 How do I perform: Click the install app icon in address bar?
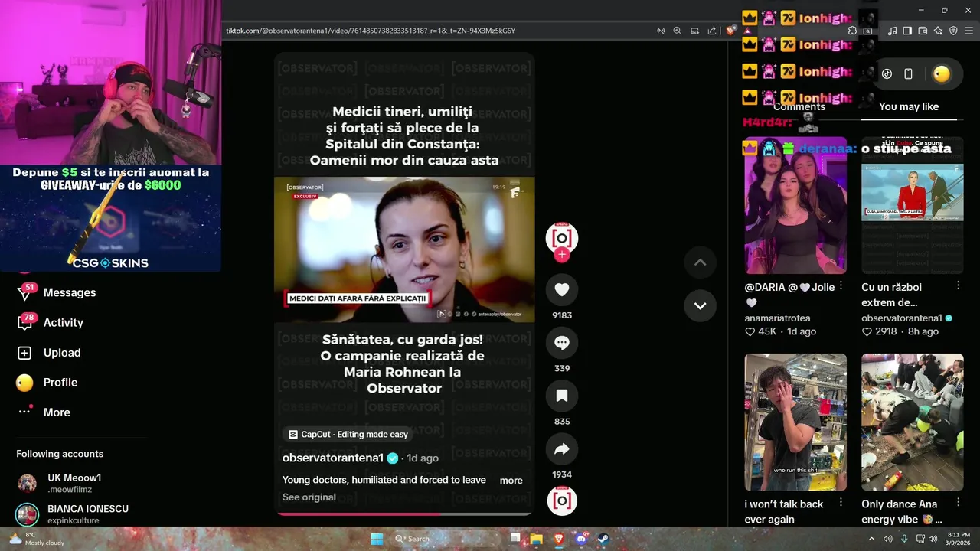694,31
